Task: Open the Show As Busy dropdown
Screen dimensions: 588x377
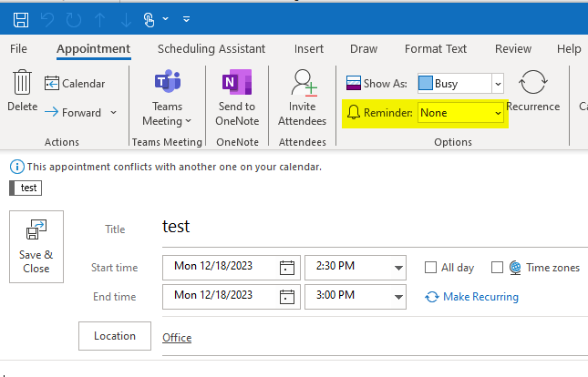Action: point(498,83)
